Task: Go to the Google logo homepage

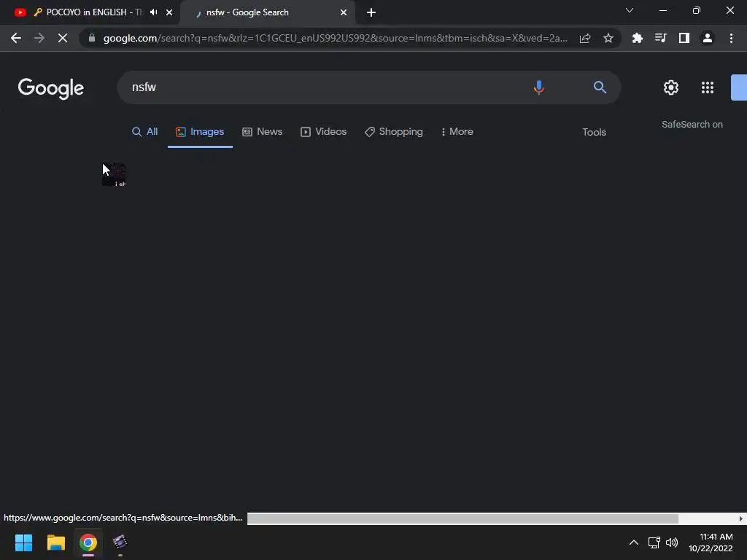Action: point(51,88)
